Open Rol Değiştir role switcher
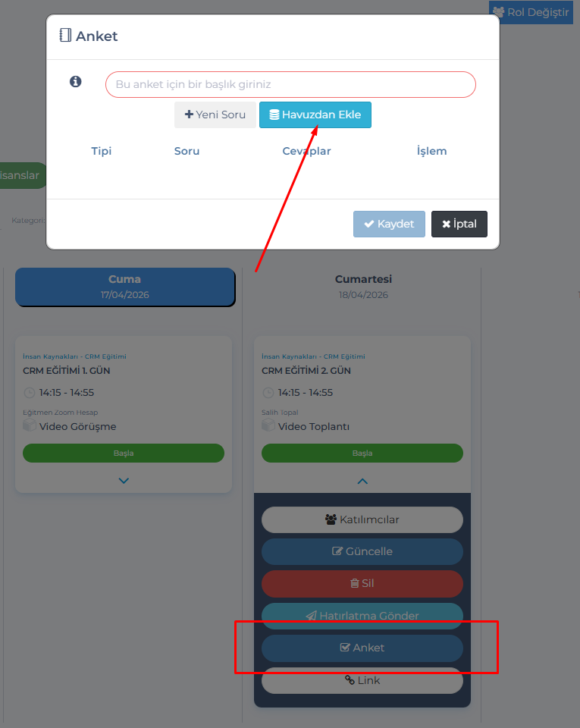 (x=531, y=12)
